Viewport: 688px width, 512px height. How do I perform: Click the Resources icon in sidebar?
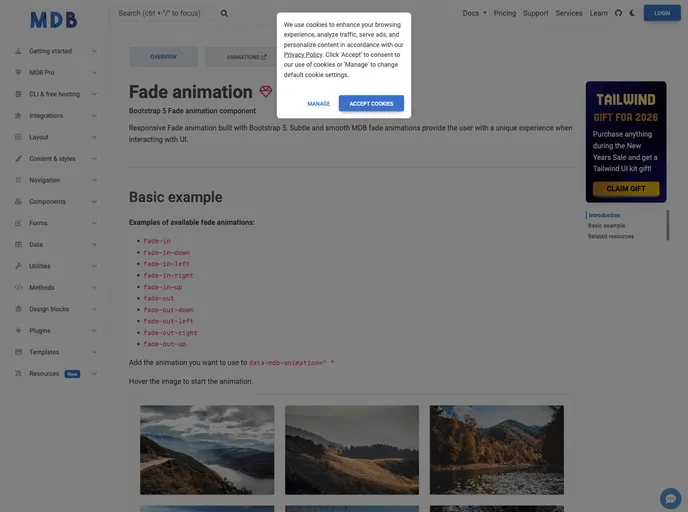(18, 373)
